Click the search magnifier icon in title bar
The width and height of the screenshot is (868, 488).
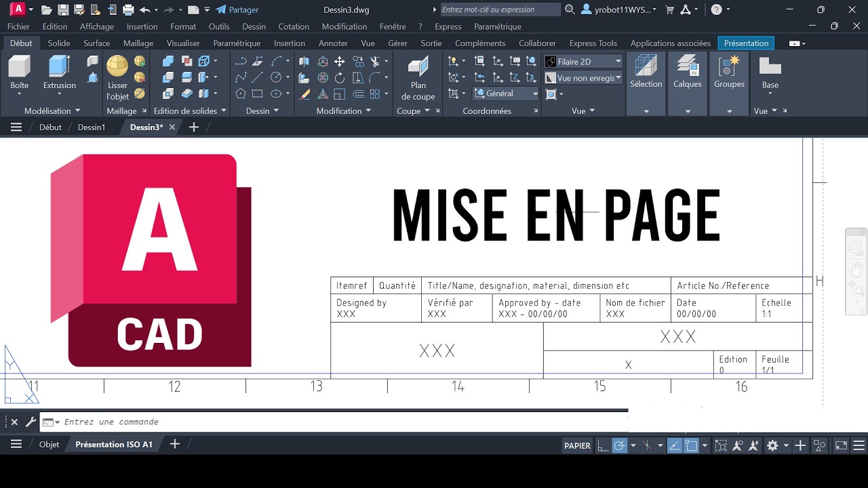coord(570,9)
